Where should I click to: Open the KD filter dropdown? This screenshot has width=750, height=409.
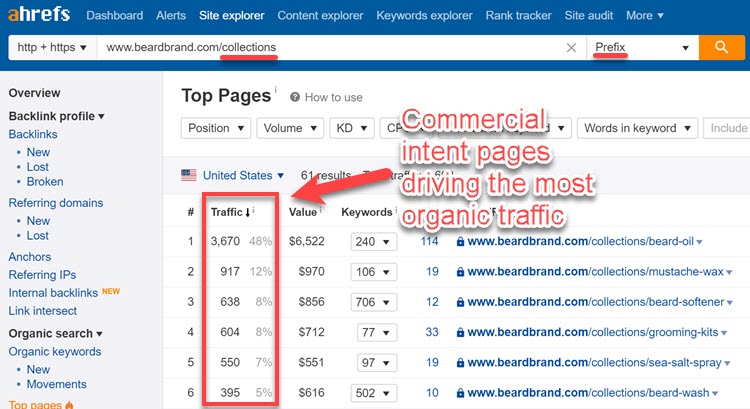click(352, 128)
